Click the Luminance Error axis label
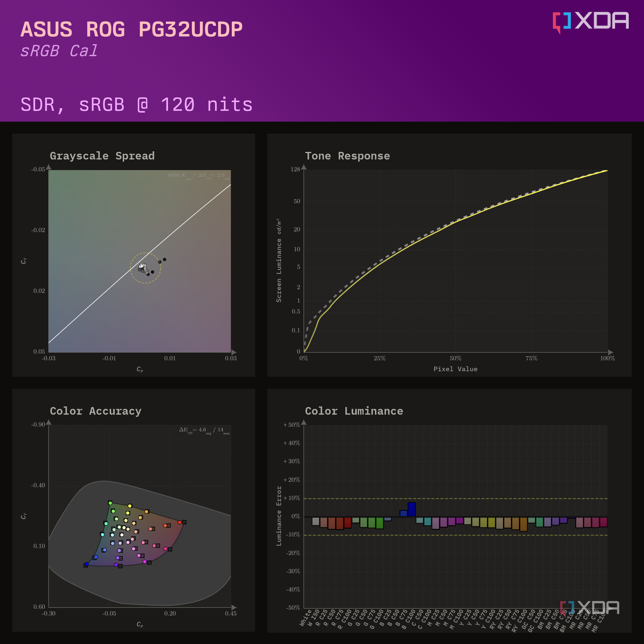 279,516
